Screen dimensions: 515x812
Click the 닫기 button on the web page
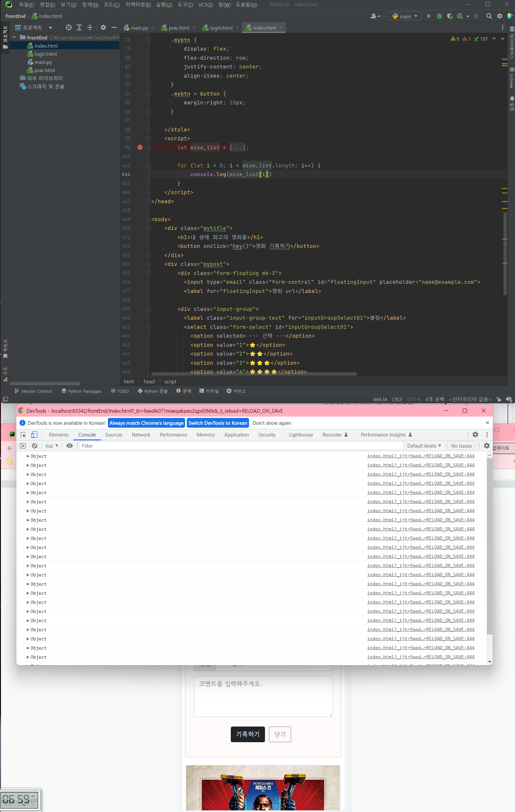tap(280, 734)
